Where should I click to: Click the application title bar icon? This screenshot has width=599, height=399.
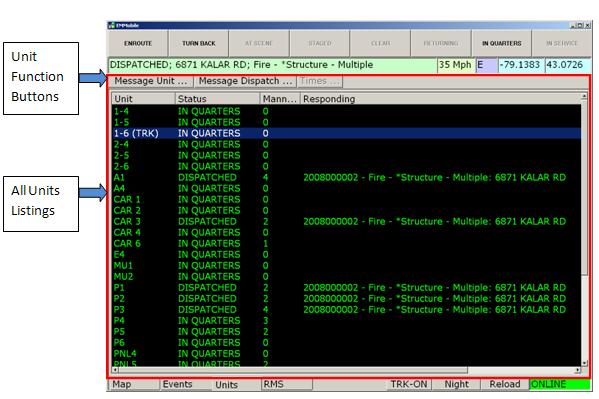112,25
